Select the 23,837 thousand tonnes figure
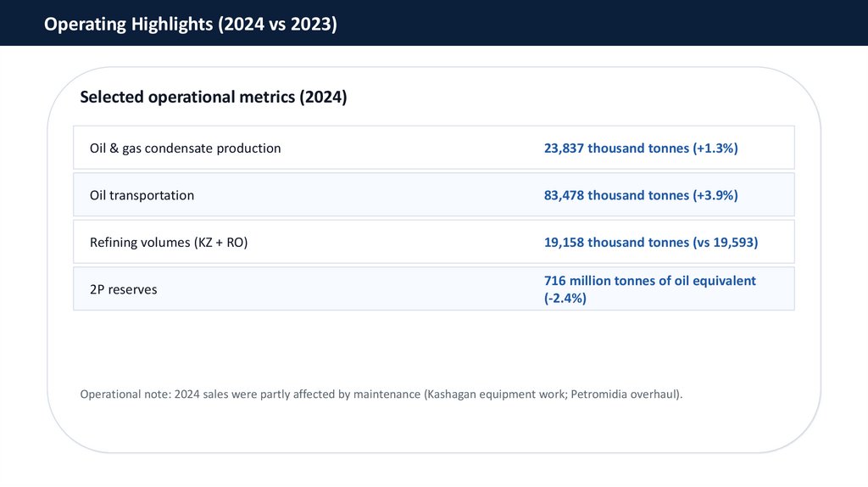The height and width of the screenshot is (487, 868). 616,148
